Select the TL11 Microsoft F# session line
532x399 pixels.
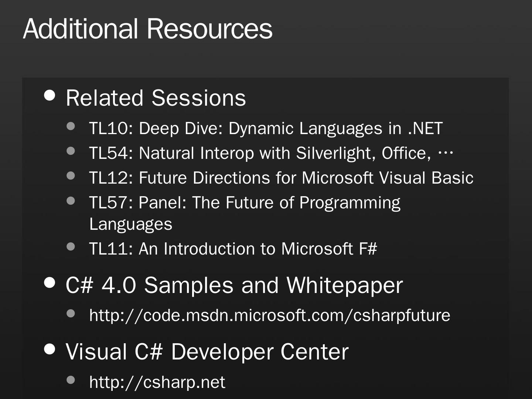click(x=233, y=249)
